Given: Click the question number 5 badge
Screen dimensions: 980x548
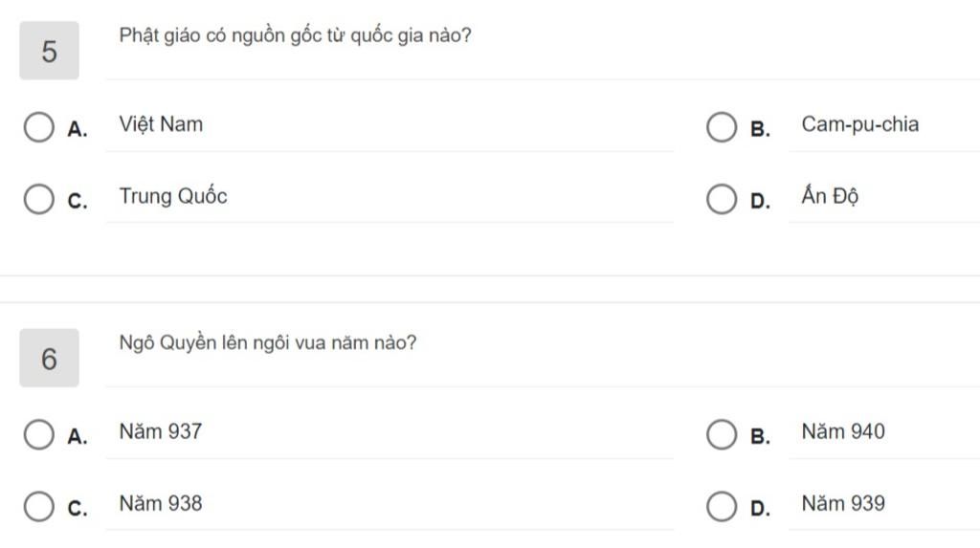Looking at the screenshot, I should coord(50,51).
